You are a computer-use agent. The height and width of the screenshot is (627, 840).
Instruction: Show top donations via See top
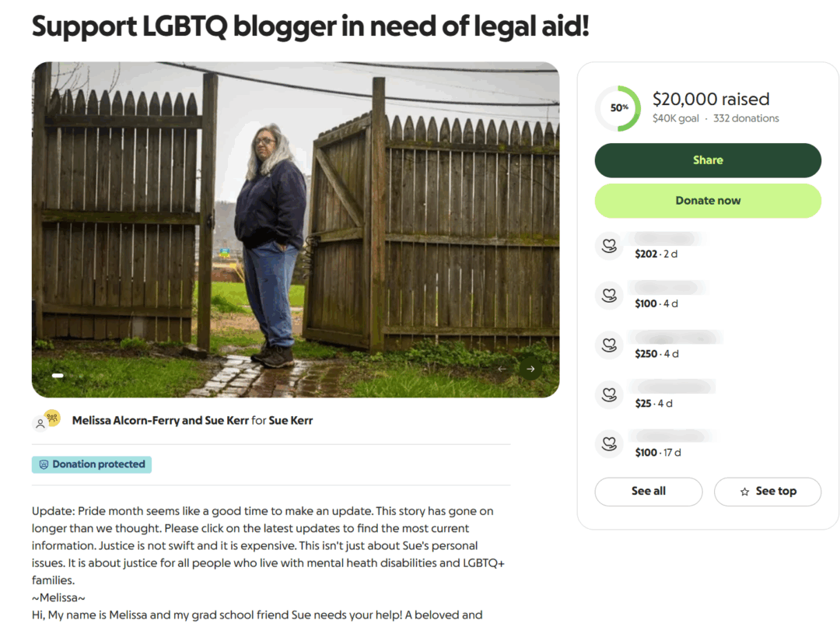(x=767, y=492)
